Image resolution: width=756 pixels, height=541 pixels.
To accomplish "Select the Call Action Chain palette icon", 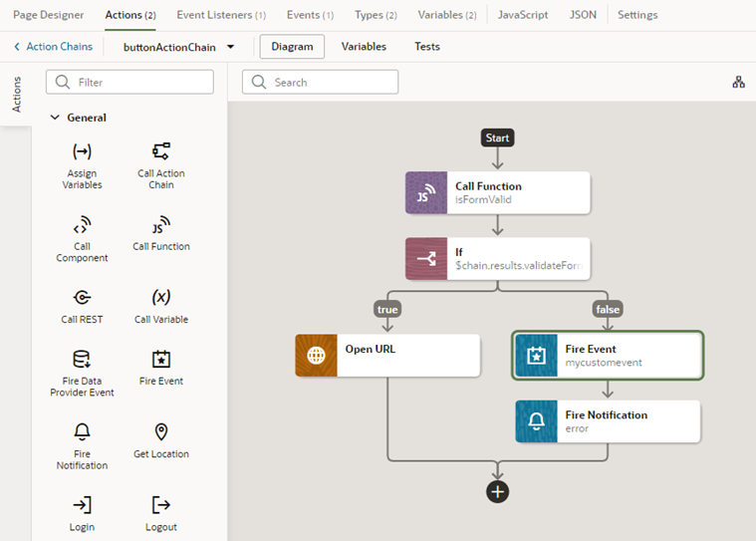I will [161, 151].
